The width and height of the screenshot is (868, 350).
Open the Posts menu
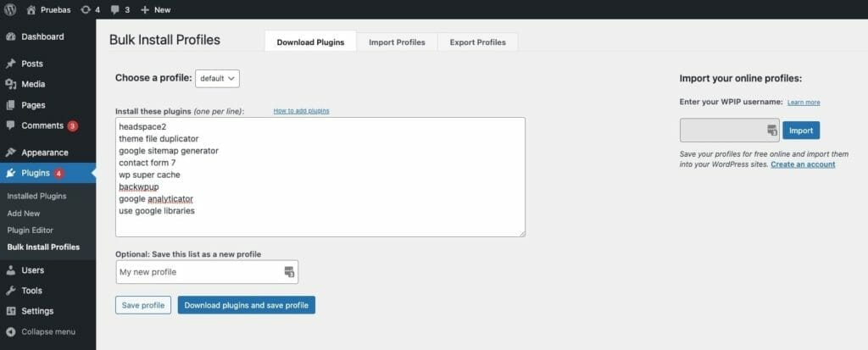(x=32, y=64)
